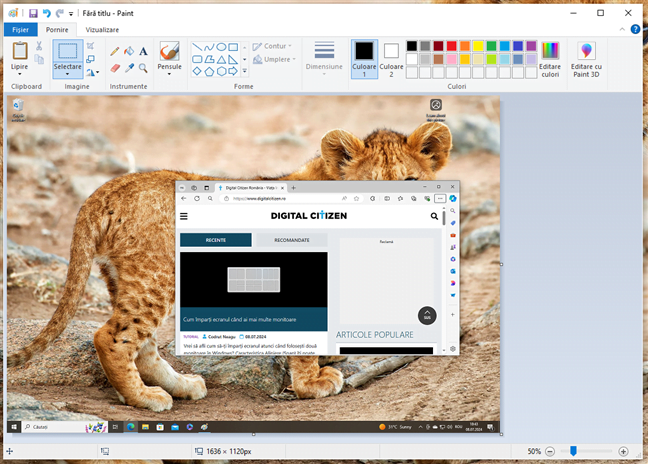The width and height of the screenshot is (648, 464).
Task: Select the Right arrow shape
Action: 233,71
